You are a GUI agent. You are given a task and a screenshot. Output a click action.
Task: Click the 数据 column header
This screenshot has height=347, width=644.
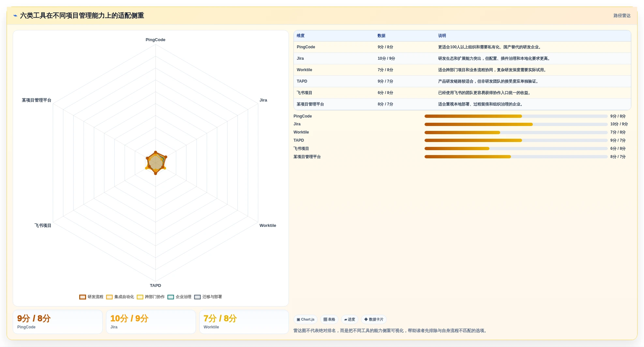382,36
